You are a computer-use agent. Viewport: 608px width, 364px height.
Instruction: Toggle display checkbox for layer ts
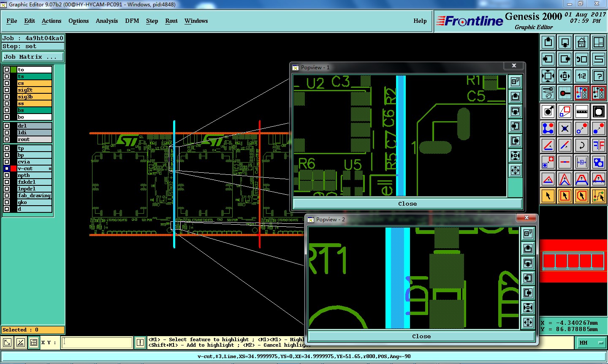coord(7,76)
